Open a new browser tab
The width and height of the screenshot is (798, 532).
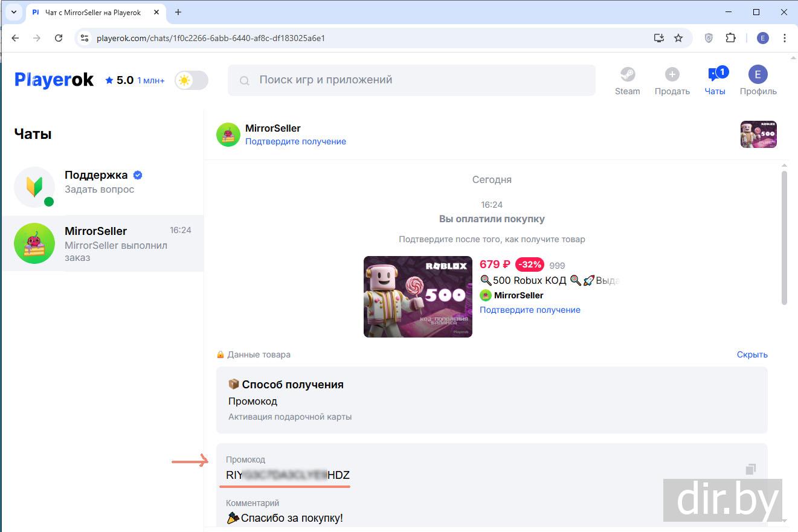178,12
